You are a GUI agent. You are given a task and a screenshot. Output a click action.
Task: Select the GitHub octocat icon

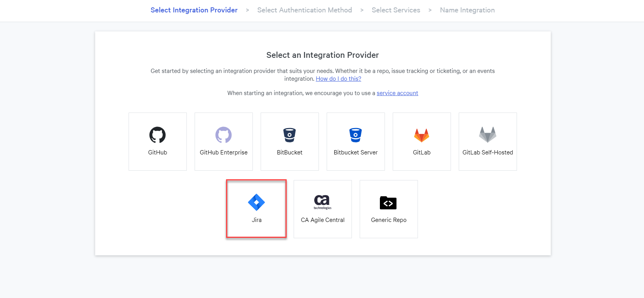[x=158, y=135]
